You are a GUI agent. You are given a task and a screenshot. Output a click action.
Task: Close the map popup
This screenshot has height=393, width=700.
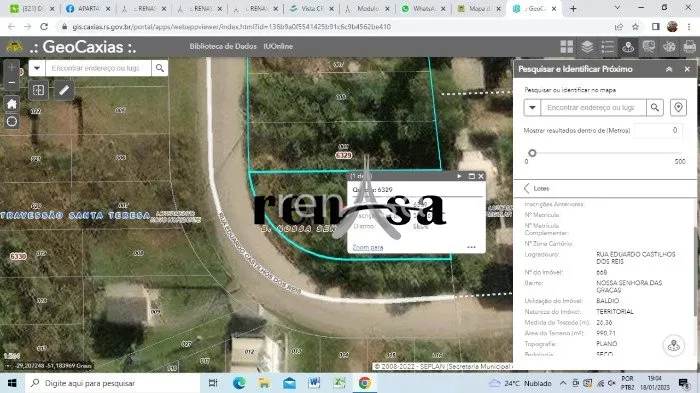click(481, 176)
